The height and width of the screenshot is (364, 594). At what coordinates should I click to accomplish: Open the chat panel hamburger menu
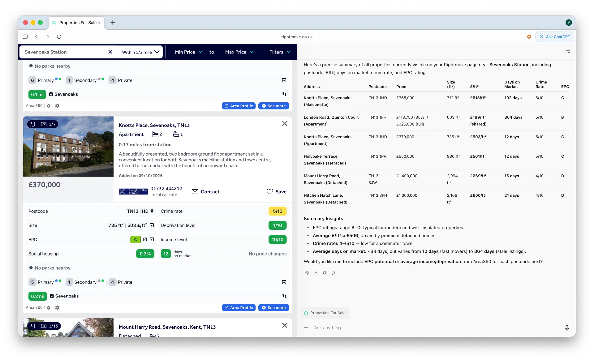coord(568,52)
